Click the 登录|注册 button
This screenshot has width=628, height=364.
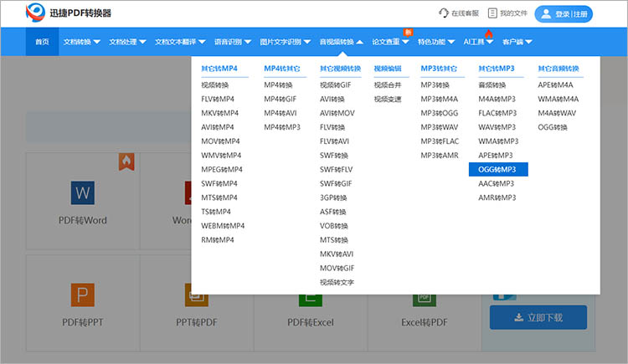(x=564, y=14)
